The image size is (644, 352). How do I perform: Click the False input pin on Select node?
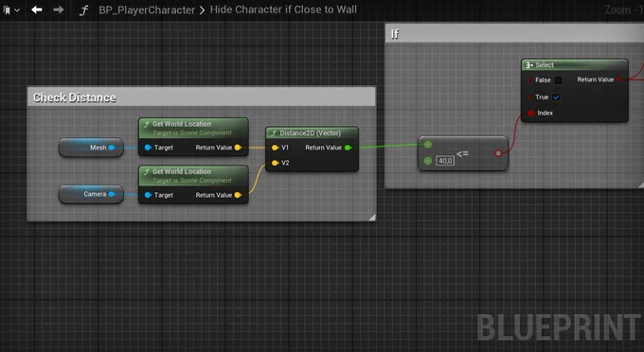[530, 80]
